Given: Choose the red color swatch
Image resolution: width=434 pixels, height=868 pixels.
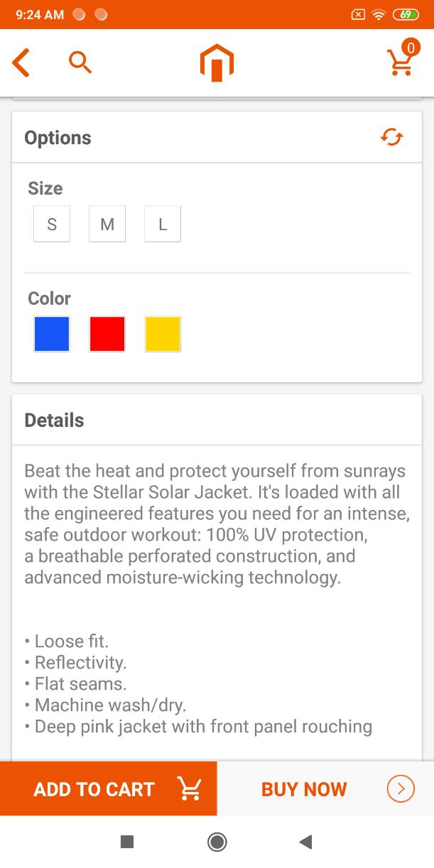Looking at the screenshot, I should pos(107,334).
